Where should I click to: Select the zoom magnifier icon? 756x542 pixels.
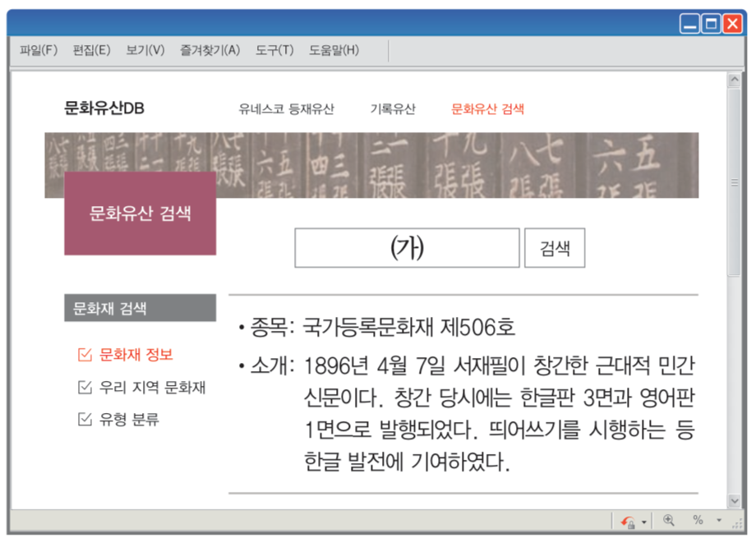(x=668, y=520)
